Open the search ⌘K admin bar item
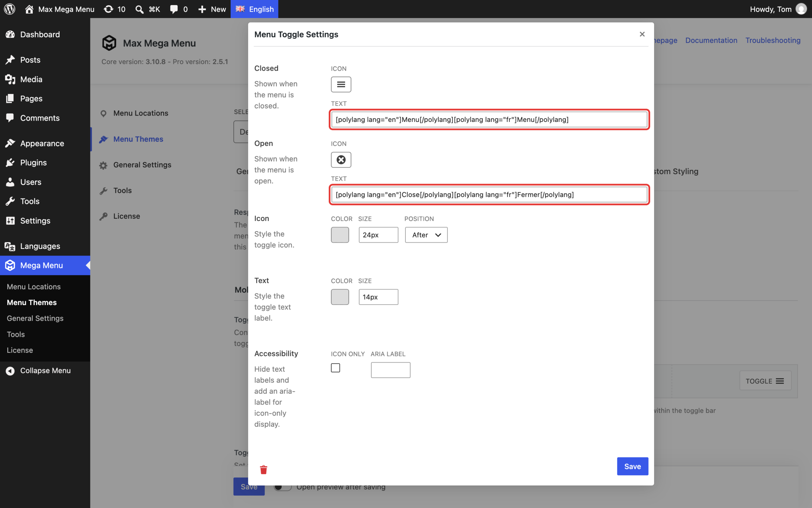812x508 pixels. pos(147,9)
